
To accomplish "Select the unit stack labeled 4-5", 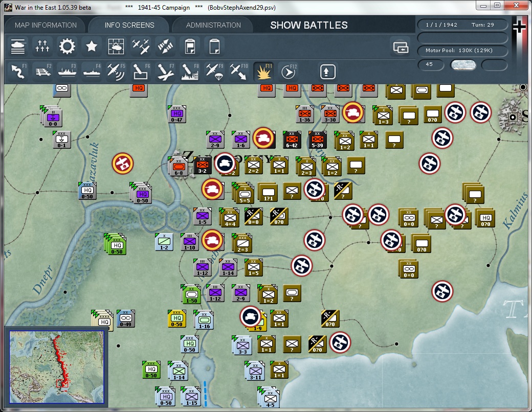I will pyautogui.click(x=269, y=397).
